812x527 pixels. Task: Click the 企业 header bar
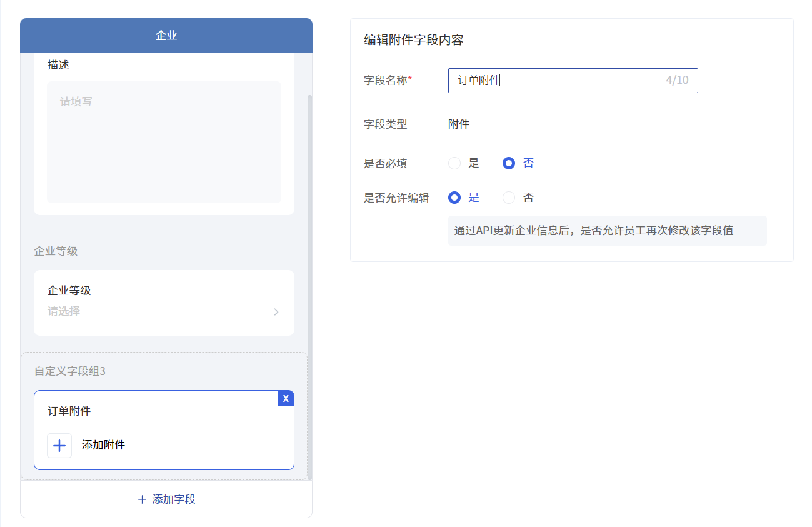[x=166, y=36]
